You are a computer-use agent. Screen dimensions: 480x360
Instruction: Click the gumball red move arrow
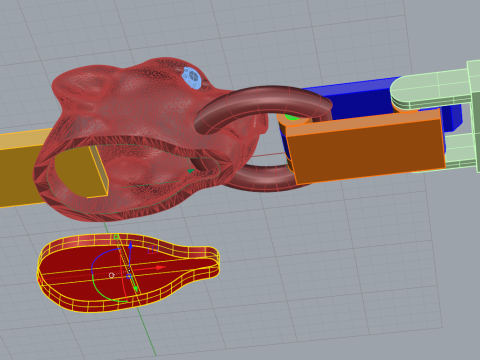[161, 267]
